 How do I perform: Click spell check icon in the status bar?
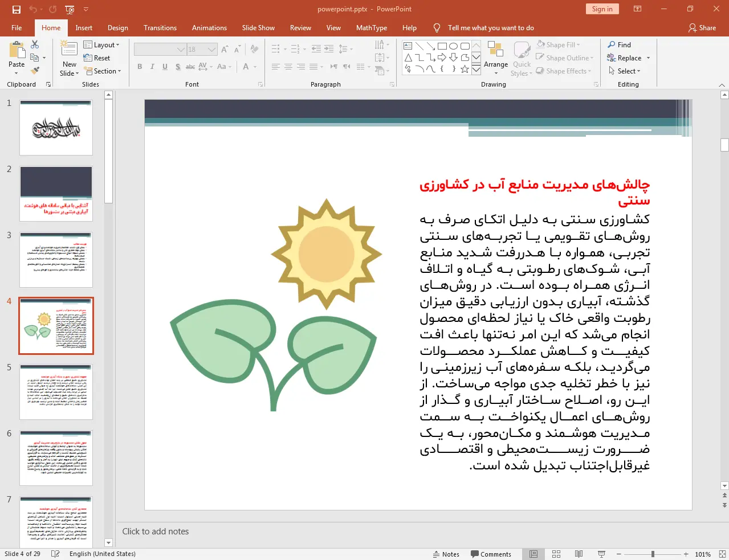55,554
